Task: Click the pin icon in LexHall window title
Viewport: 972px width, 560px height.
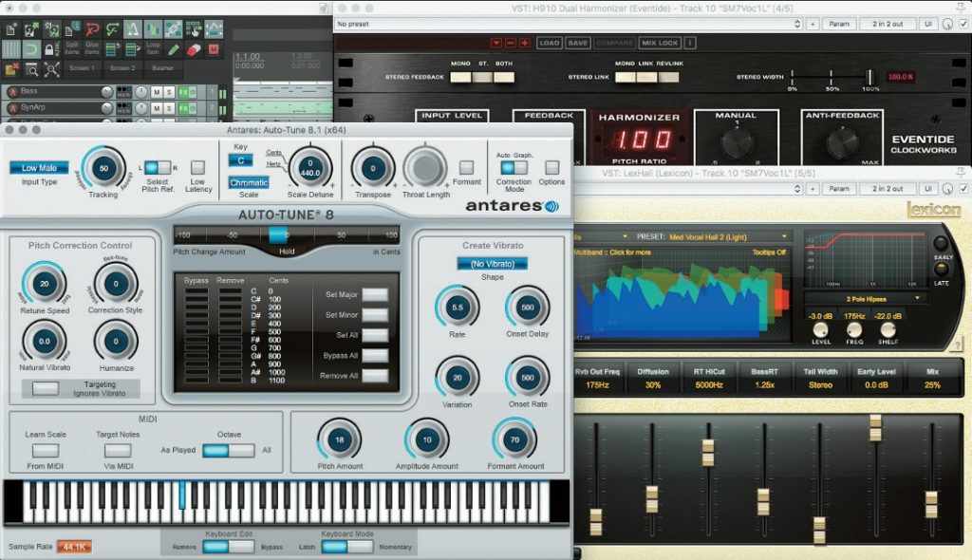Action: [x=961, y=173]
